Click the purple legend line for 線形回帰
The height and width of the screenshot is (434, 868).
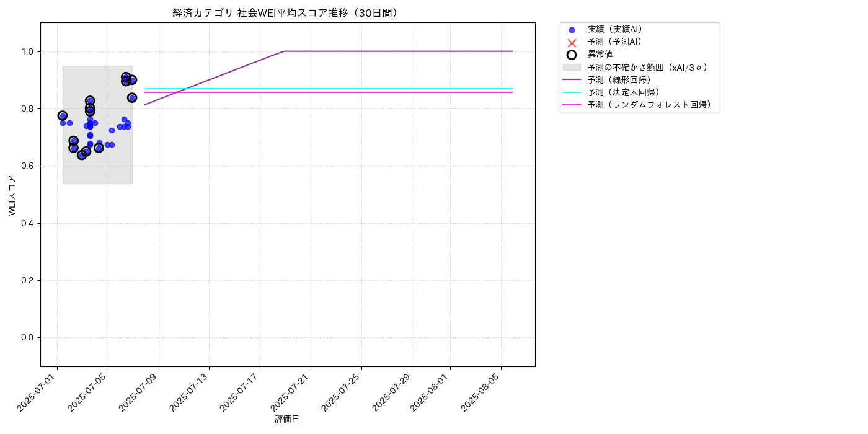click(572, 79)
